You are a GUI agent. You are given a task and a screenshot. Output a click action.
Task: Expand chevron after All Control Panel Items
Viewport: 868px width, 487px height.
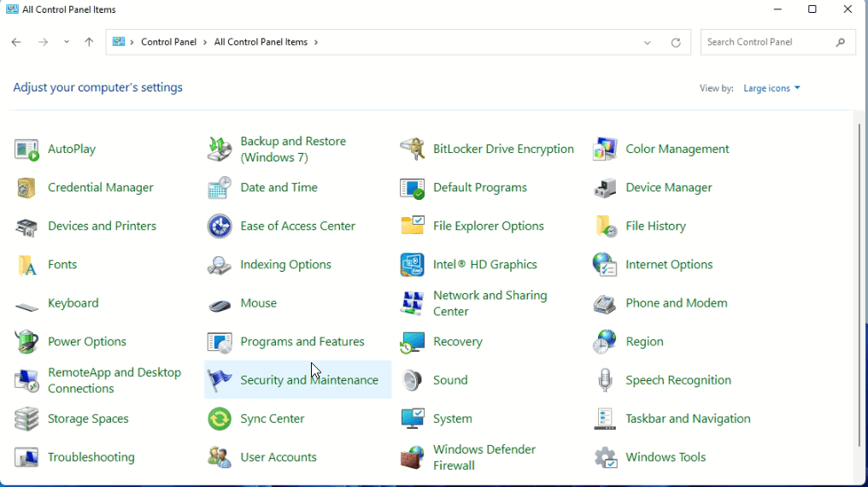tap(316, 42)
